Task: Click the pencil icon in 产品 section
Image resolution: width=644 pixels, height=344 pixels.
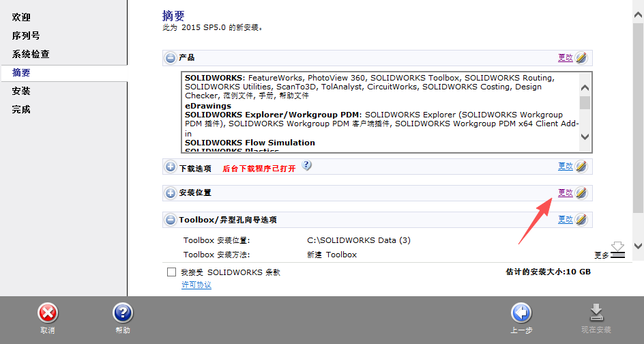Action: [581, 58]
